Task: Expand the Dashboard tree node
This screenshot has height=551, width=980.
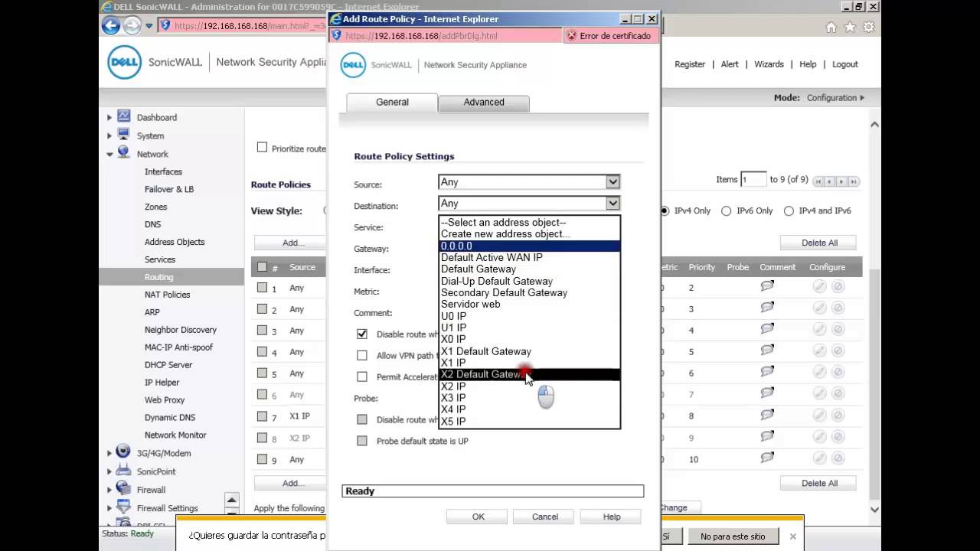Action: [109, 117]
